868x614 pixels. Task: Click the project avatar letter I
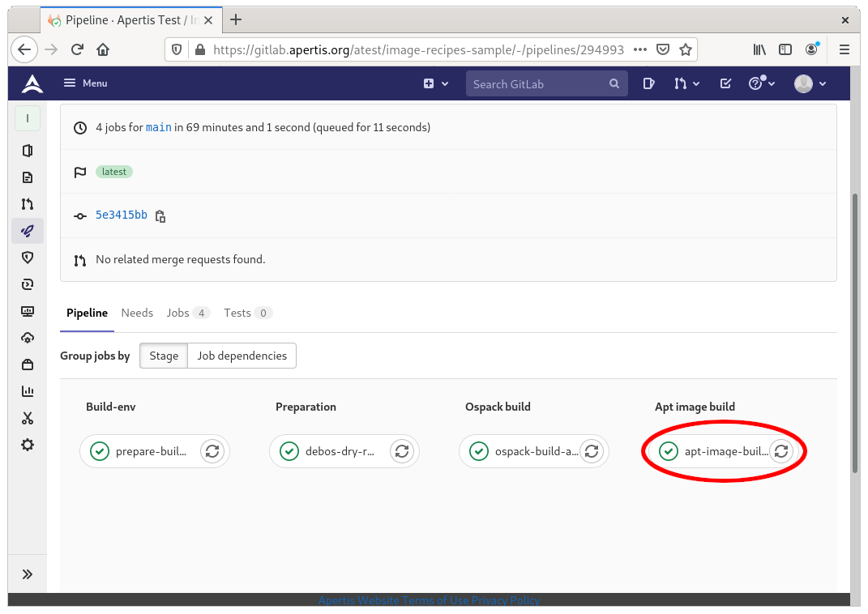[x=27, y=118]
